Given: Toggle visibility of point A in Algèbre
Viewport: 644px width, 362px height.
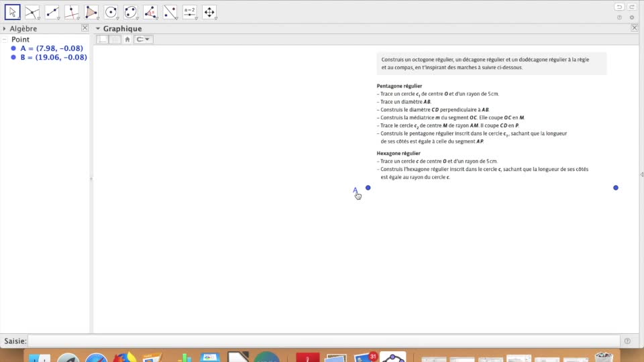Looking at the screenshot, I should 13,48.
